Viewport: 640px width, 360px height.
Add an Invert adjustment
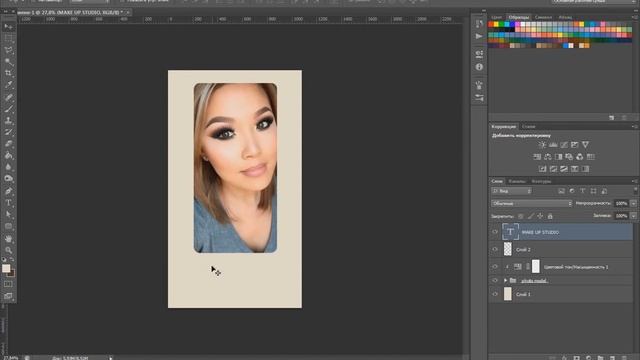542,169
